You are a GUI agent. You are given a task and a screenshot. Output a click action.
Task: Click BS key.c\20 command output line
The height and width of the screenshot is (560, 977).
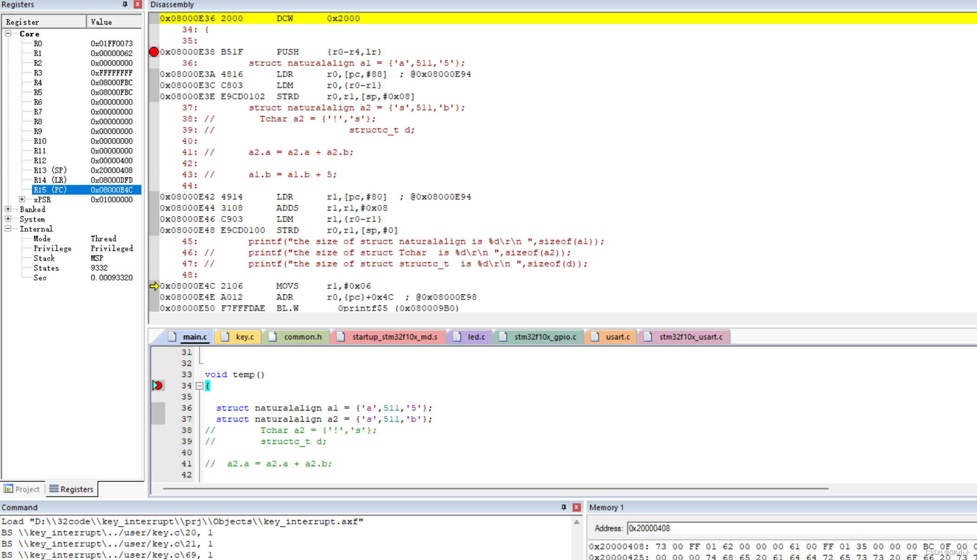[x=107, y=532]
